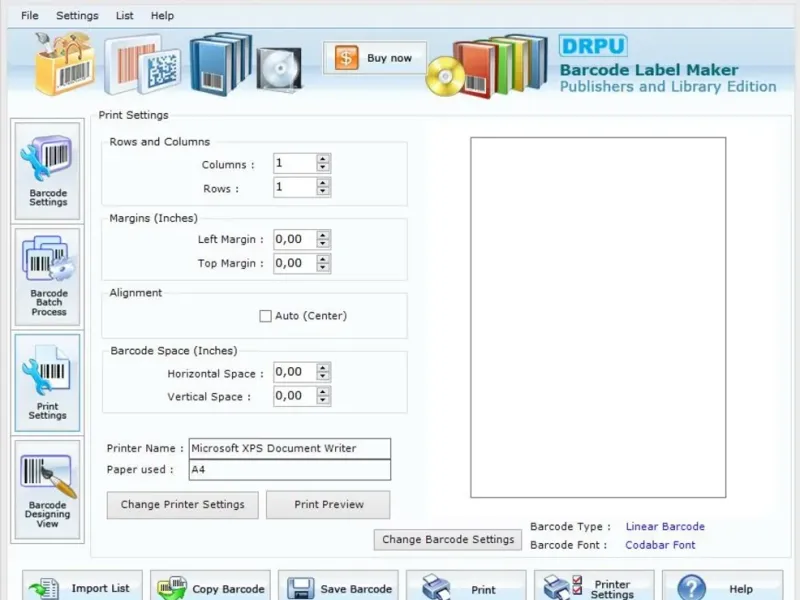800x600 pixels.
Task: Decrease the Left Margin value
Action: [x=322, y=244]
